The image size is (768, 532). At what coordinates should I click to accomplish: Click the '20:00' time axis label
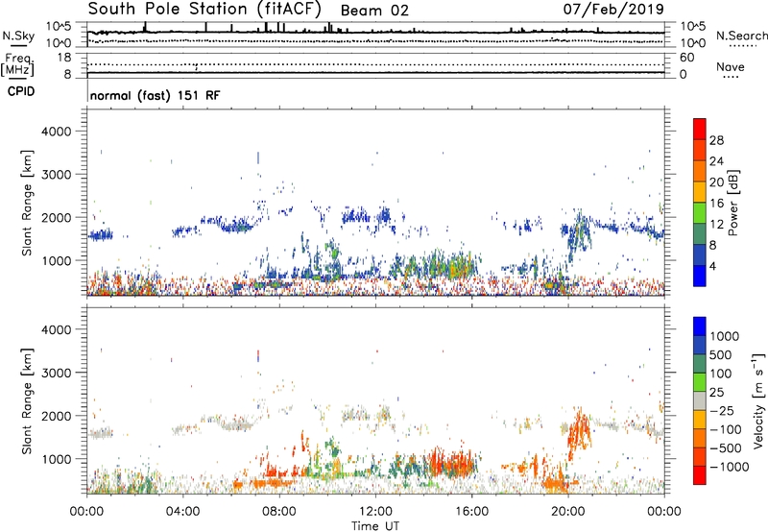(x=568, y=512)
